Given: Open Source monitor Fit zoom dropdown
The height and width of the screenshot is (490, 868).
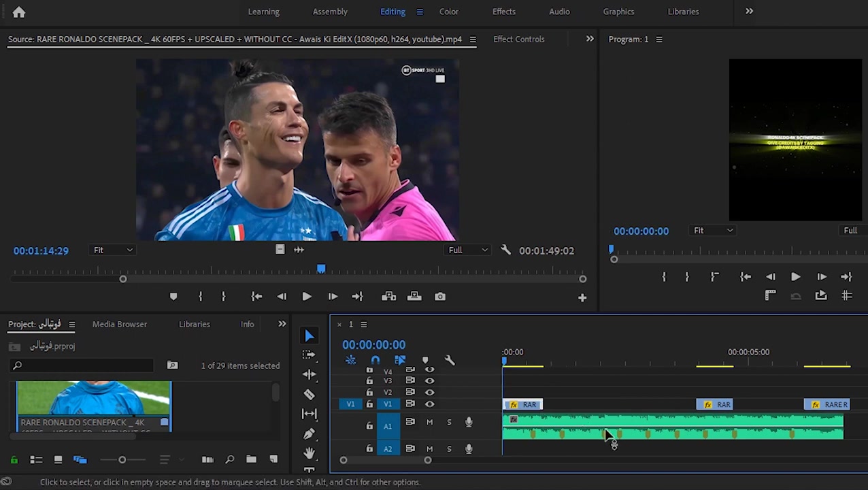Looking at the screenshot, I should (x=114, y=250).
